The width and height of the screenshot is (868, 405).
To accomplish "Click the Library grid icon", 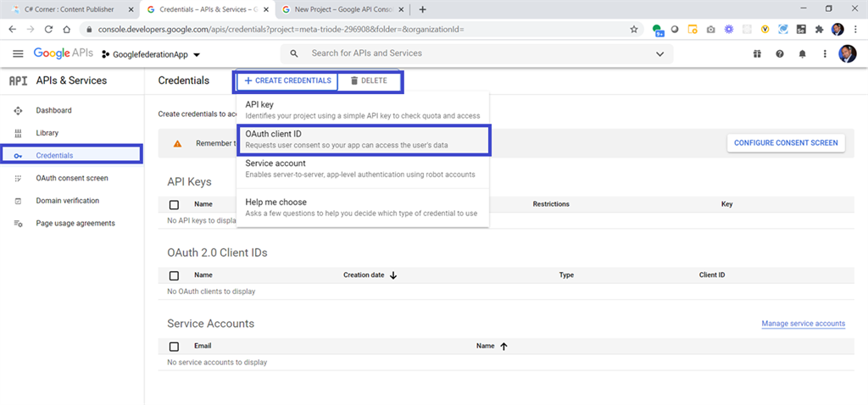I will [18, 133].
